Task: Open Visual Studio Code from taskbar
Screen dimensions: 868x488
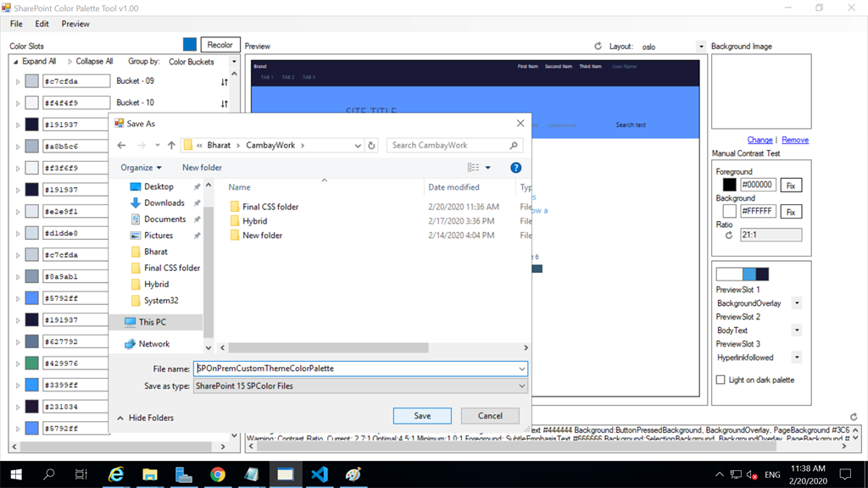Action: point(320,474)
